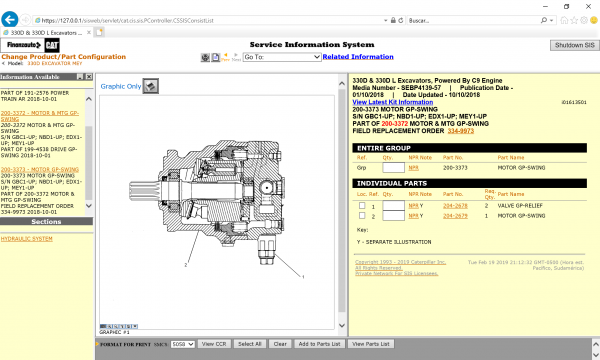Minimize the Information Available panel
Screen dimensions: 600x360
pyautogui.click(x=80, y=77)
